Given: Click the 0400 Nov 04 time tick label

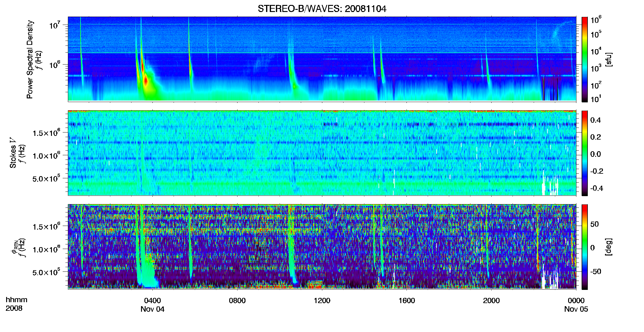Looking at the screenshot, I should tap(152, 305).
